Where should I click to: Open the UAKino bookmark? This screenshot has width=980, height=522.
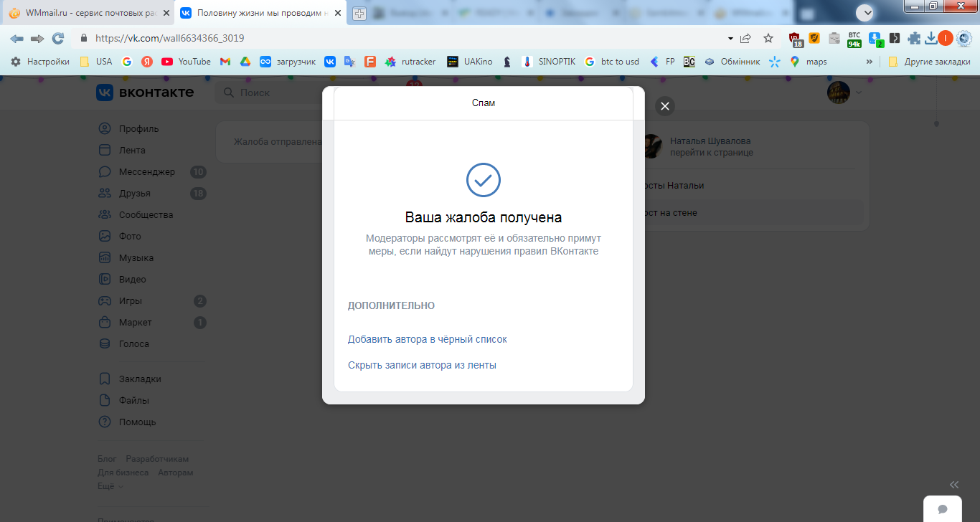coord(470,62)
